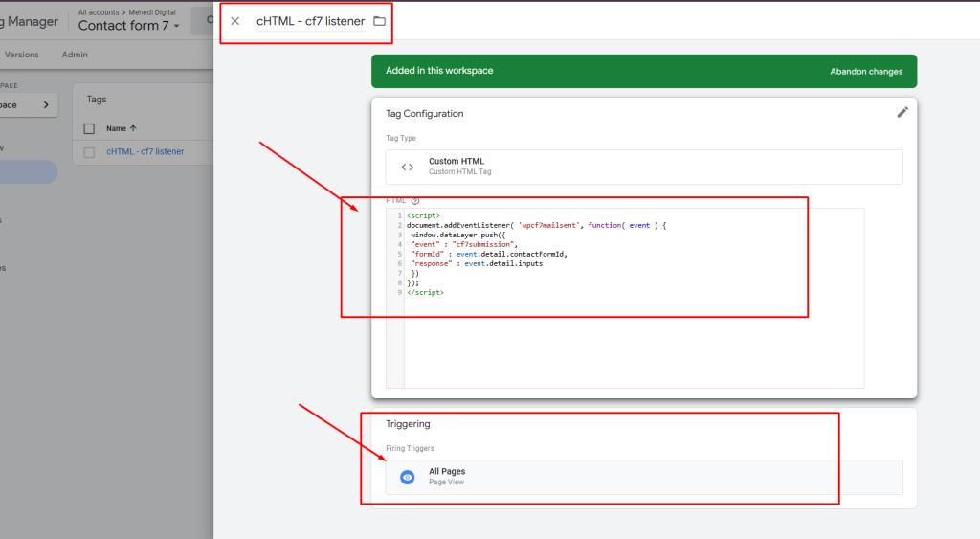
Task: Click the Mehedi Digital breadcrumb
Action: click(x=152, y=12)
